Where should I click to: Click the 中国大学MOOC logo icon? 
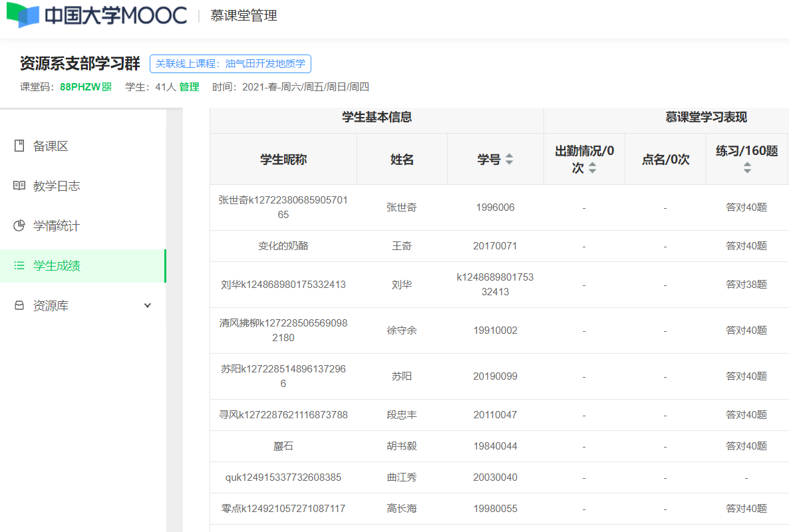click(x=23, y=15)
